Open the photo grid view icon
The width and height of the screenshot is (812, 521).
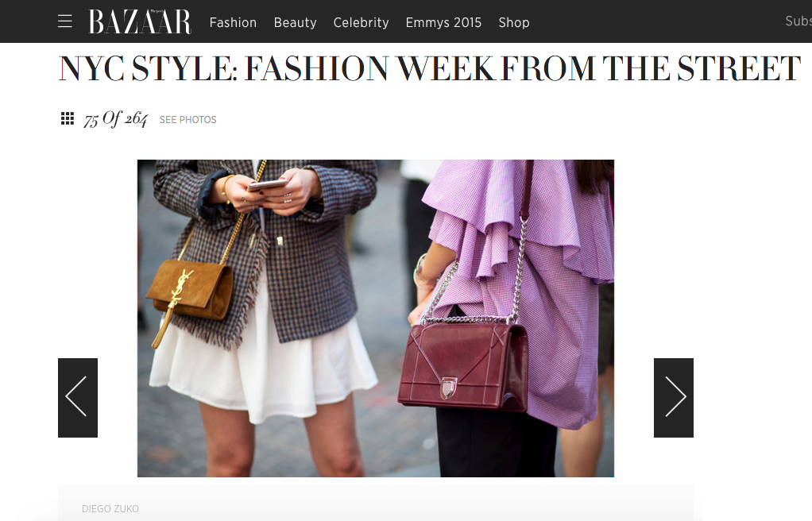click(x=68, y=118)
